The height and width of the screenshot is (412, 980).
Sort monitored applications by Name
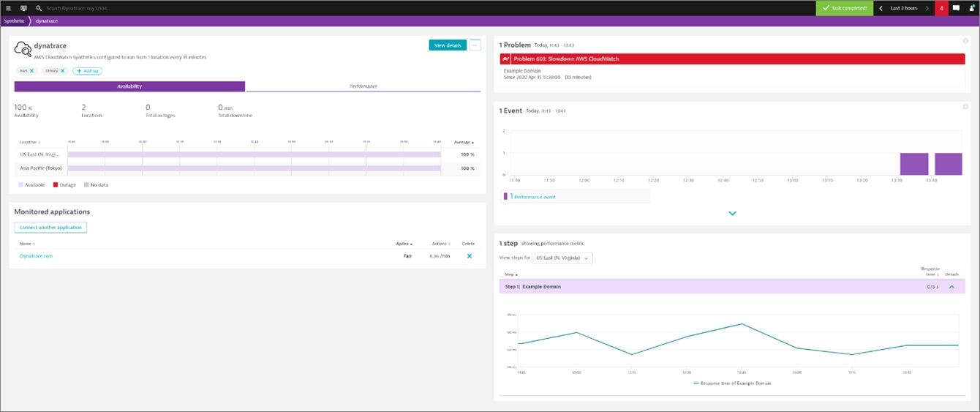27,244
